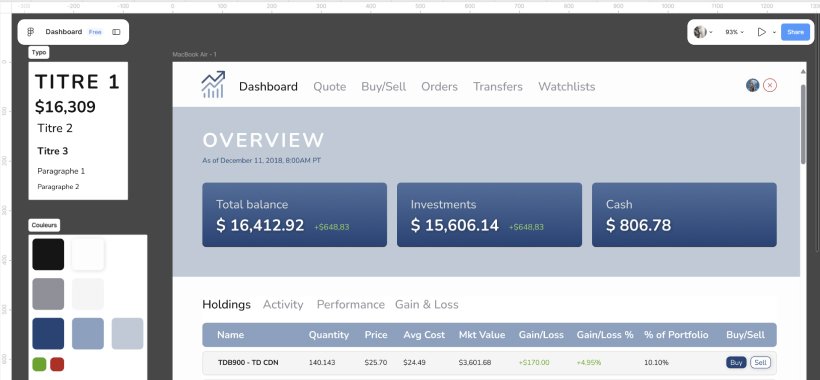Select the MacBook Air - 1 frame label

(x=195, y=54)
